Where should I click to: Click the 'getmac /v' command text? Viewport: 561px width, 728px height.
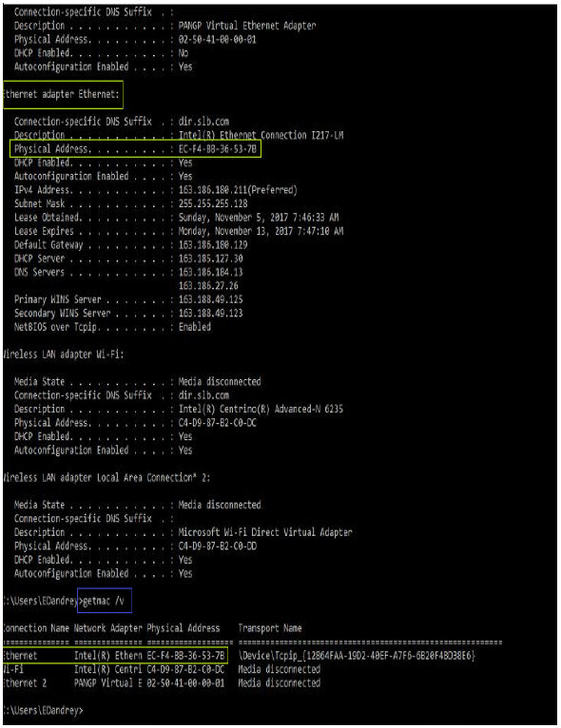pyautogui.click(x=104, y=601)
